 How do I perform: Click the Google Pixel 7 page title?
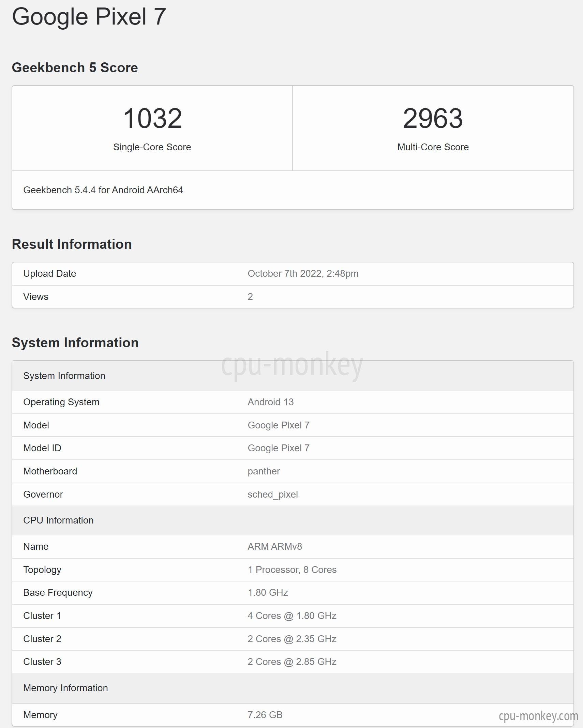point(89,16)
